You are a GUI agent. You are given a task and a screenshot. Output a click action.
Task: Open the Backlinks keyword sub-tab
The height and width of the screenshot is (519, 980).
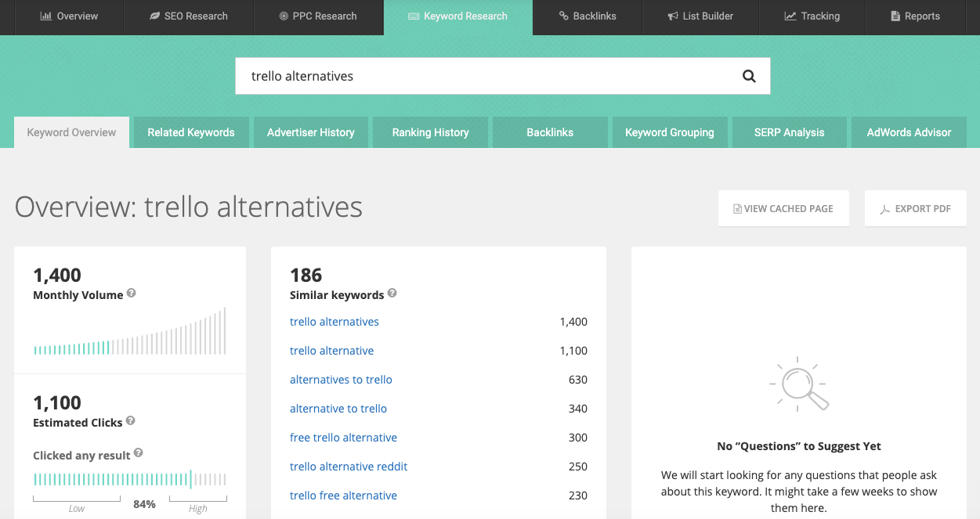550,132
